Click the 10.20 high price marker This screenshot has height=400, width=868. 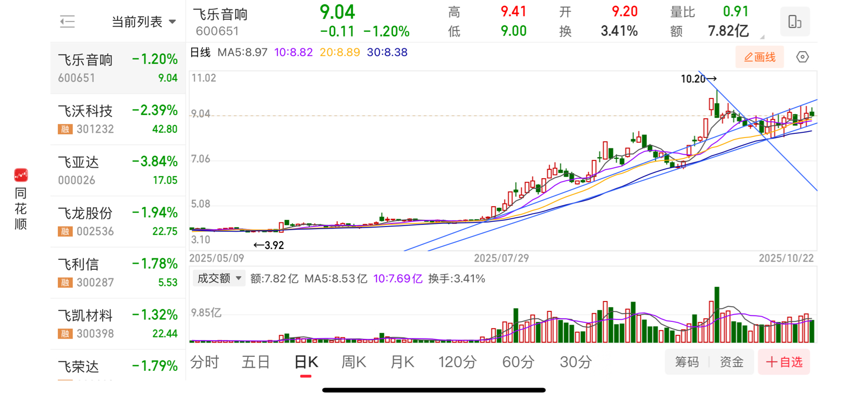click(699, 79)
